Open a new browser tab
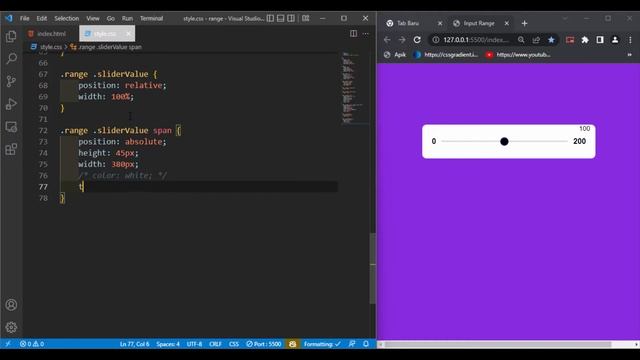The height and width of the screenshot is (360, 640). (x=524, y=24)
